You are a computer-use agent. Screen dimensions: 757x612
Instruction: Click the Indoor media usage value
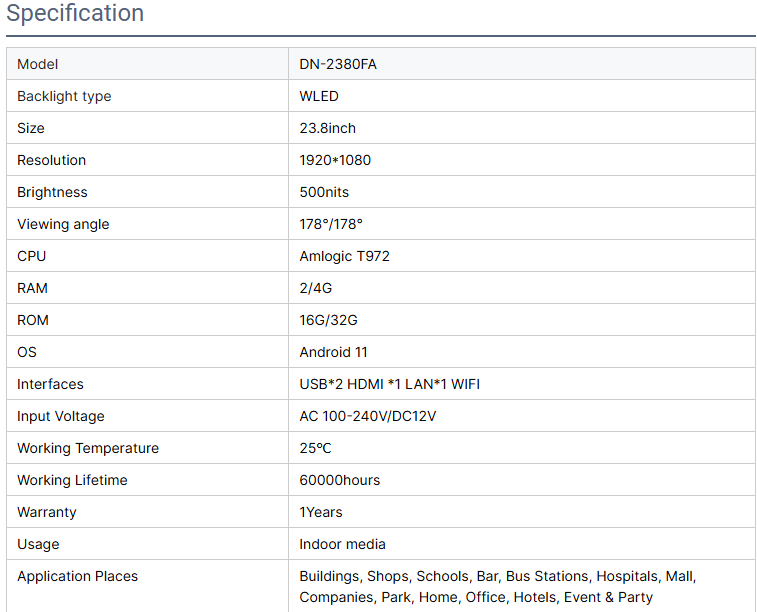point(342,544)
